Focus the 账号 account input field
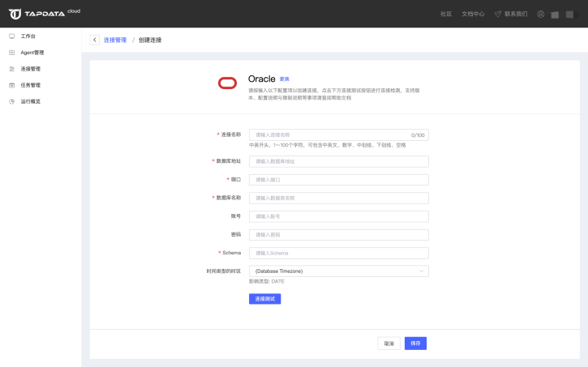Viewport: 588px width, 367px height. (x=339, y=216)
